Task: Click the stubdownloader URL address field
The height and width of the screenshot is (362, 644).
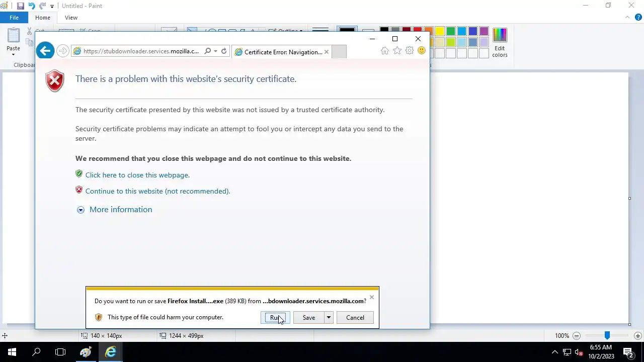Action: pos(141,51)
